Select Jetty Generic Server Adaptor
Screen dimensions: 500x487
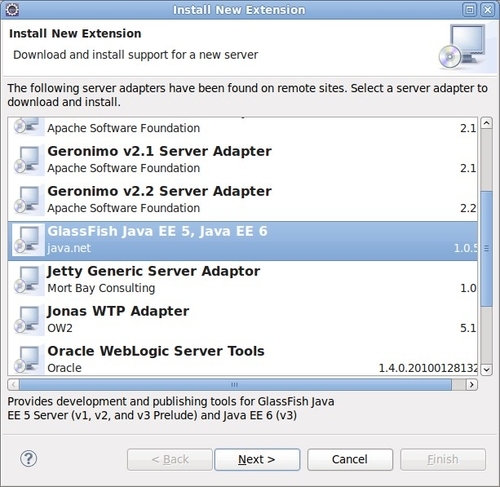(x=243, y=280)
